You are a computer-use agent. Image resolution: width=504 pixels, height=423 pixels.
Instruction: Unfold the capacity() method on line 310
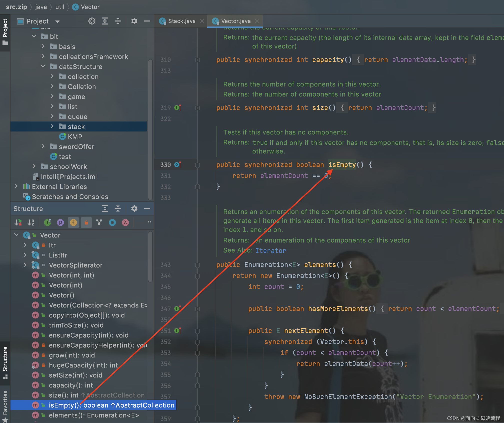coord(197,60)
